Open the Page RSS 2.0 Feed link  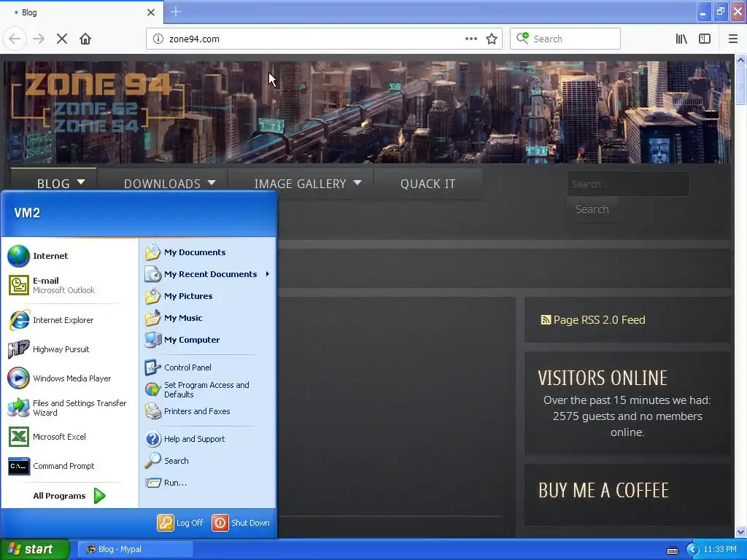594,320
